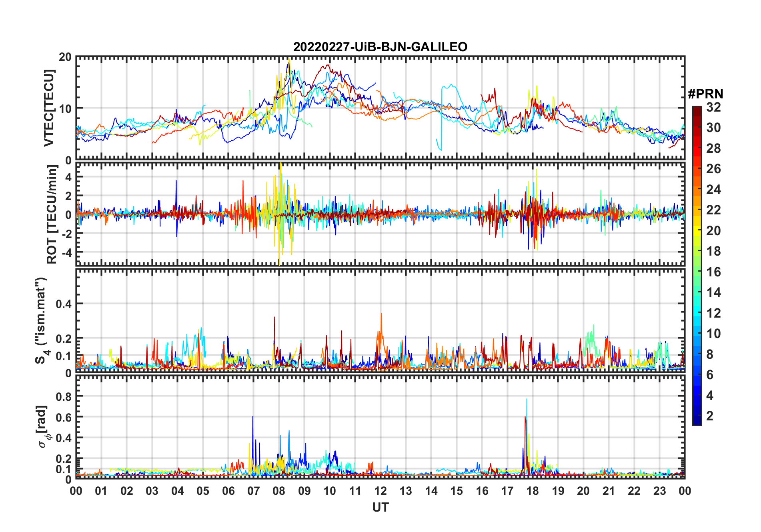761x532 pixels.
Task: Click x-axis hour label 09
Action: [304, 491]
